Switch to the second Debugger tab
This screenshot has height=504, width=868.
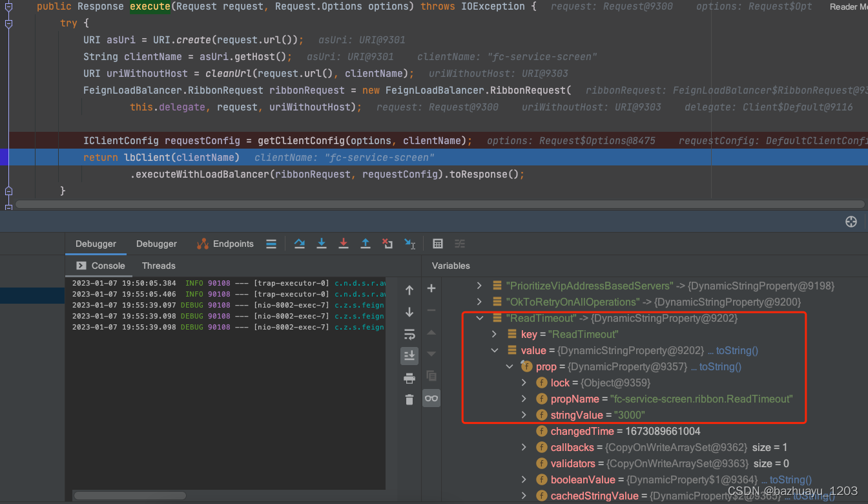point(156,244)
